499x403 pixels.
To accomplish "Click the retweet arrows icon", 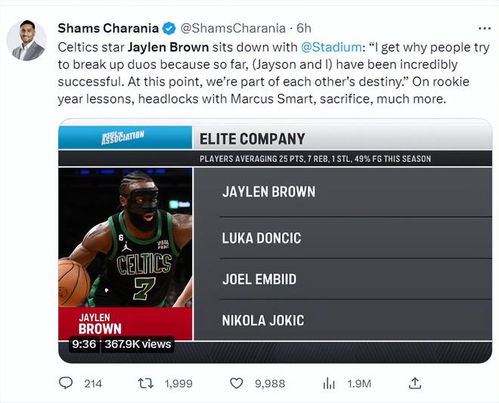I will click(x=146, y=383).
